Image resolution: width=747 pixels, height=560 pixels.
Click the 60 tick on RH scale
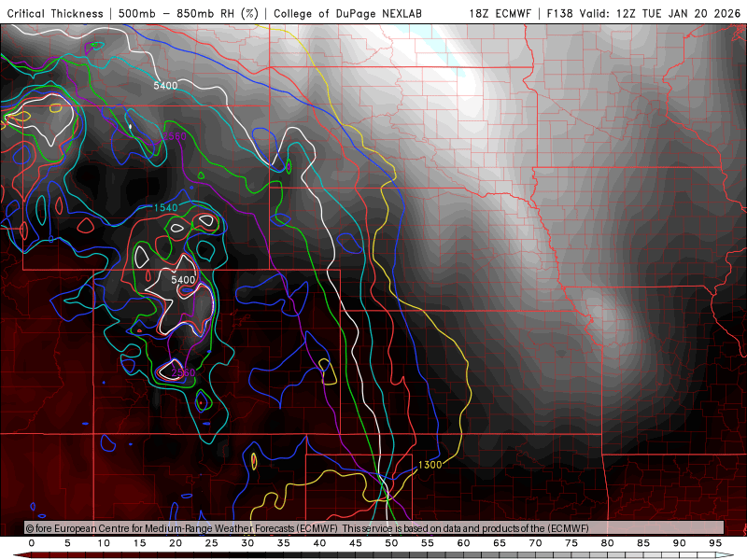463,543
